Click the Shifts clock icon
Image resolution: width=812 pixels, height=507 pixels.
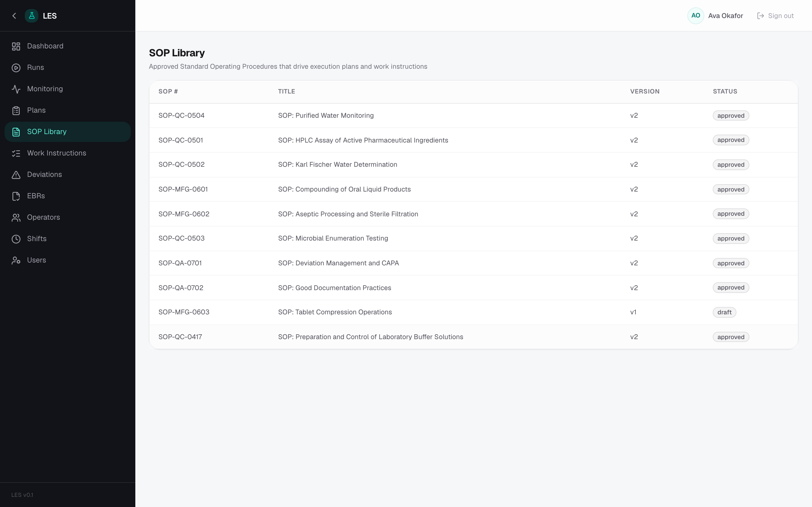(16, 239)
